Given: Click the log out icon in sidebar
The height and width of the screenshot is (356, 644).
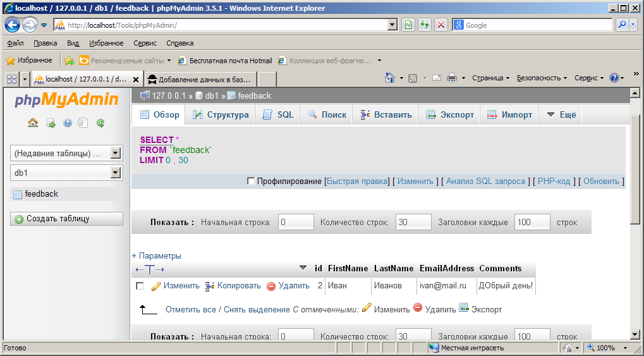Looking at the screenshot, I should (51, 123).
